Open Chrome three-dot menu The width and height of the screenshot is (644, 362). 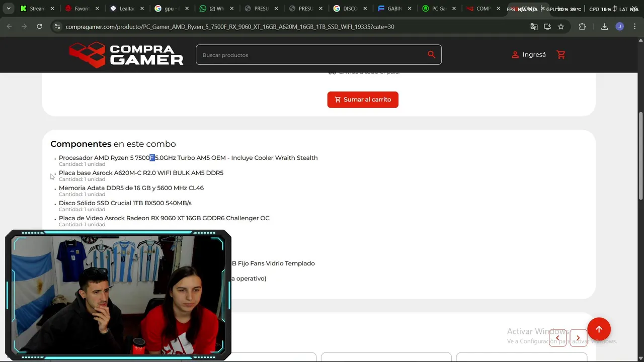(634, 27)
